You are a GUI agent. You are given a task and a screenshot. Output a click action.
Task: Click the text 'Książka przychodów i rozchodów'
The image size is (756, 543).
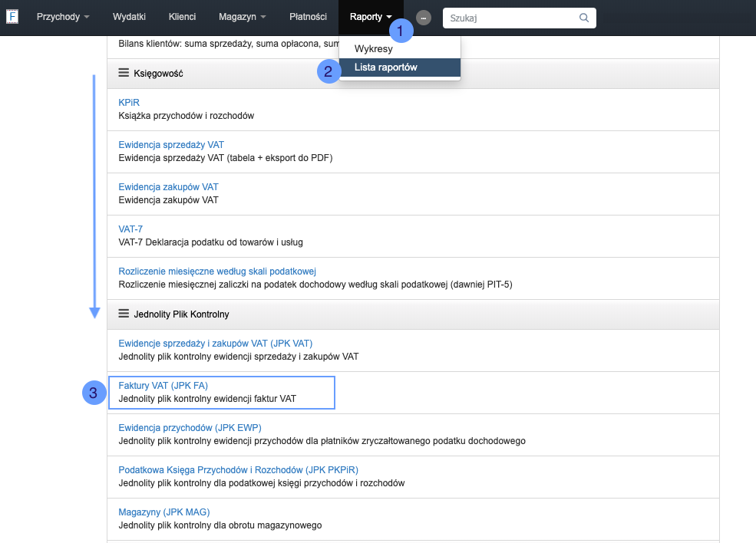click(186, 116)
